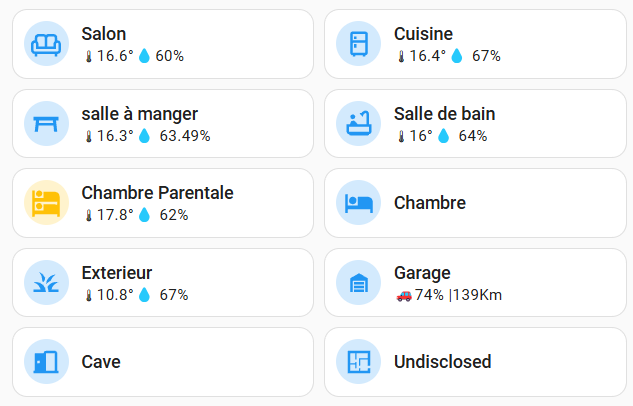Select the grass icon for Exterieur

click(x=46, y=283)
